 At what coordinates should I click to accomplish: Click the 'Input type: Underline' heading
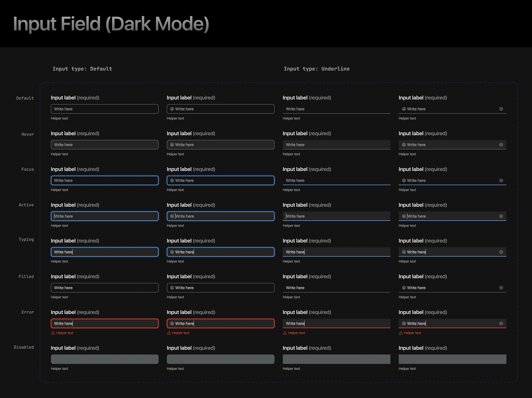click(x=317, y=69)
